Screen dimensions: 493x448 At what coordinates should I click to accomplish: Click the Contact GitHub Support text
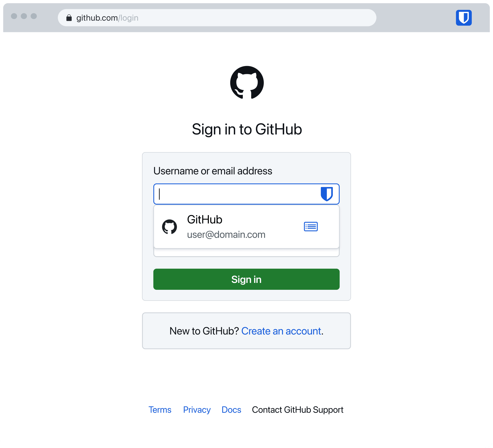(298, 409)
